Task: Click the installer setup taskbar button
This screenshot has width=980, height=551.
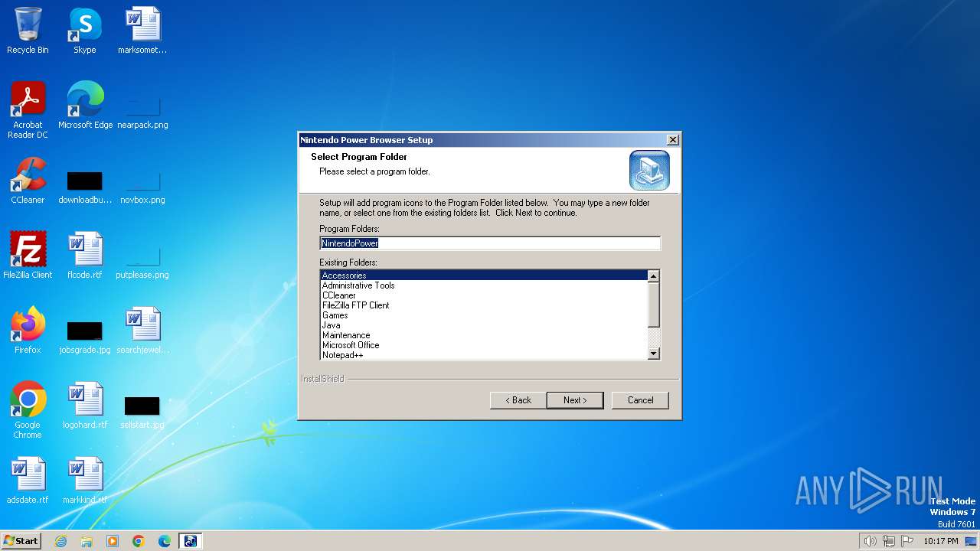Action: pyautogui.click(x=191, y=541)
